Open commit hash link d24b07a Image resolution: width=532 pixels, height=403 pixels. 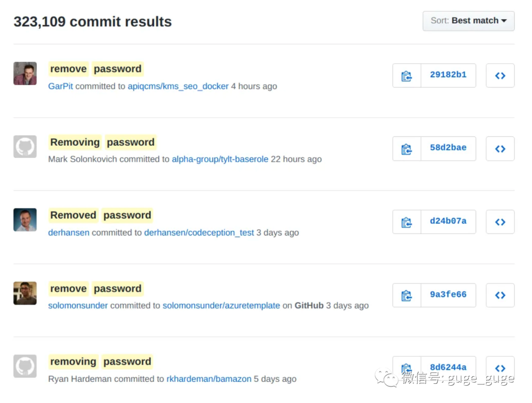(448, 221)
